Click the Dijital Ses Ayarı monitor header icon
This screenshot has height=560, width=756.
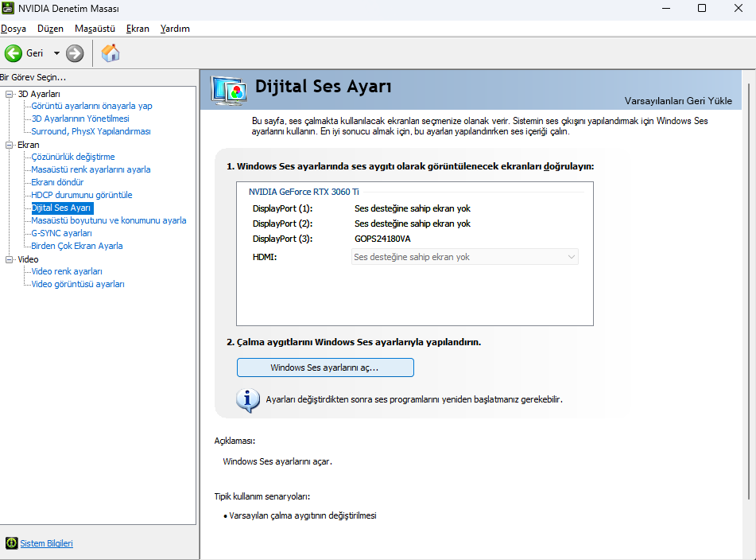point(228,90)
